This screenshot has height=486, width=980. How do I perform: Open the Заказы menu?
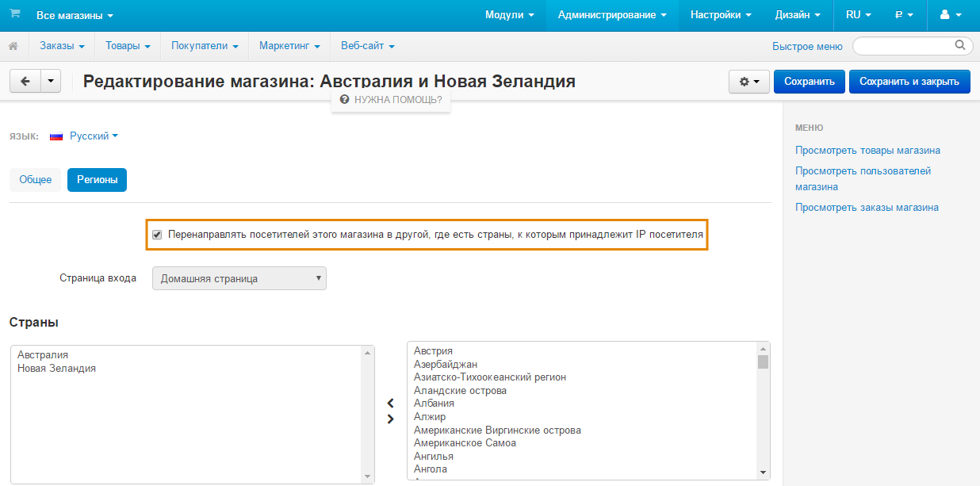point(62,46)
